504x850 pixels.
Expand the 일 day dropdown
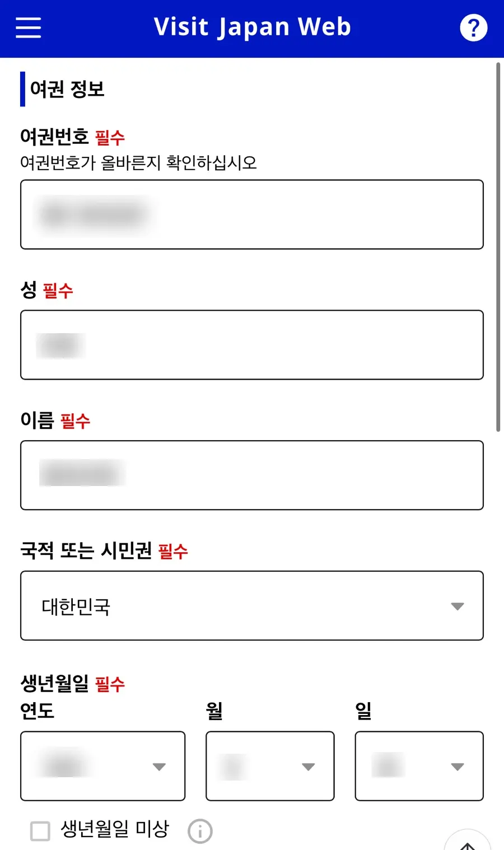tap(419, 766)
